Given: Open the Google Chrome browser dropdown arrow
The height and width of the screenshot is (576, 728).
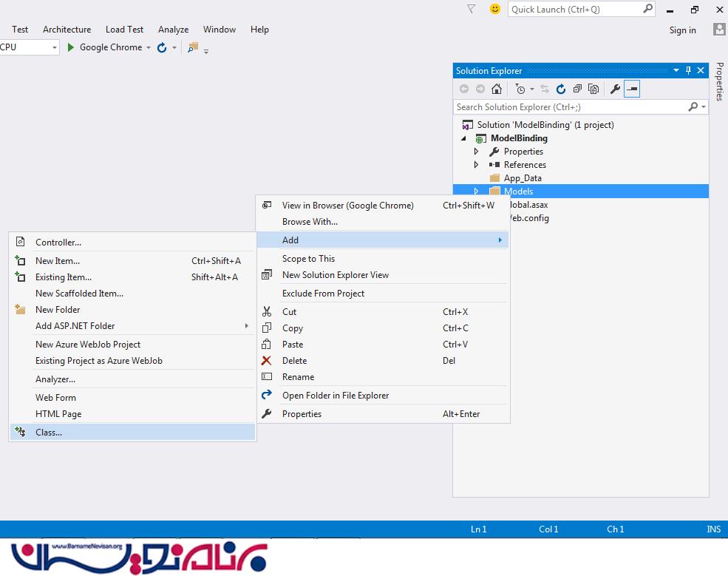Looking at the screenshot, I should pyautogui.click(x=149, y=48).
